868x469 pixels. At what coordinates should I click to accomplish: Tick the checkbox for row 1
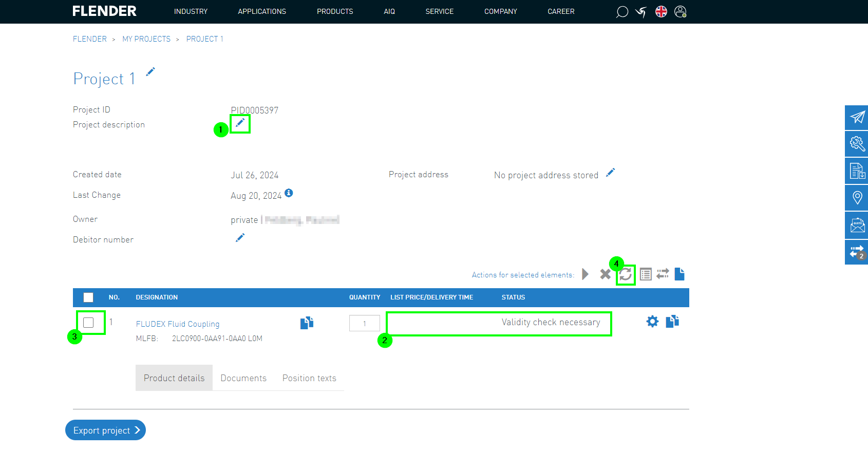pyautogui.click(x=88, y=322)
